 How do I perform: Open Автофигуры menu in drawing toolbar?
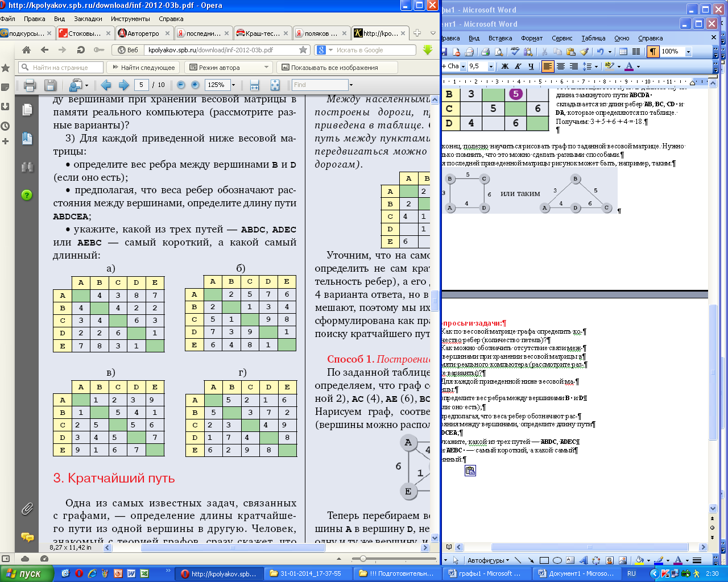pos(489,560)
